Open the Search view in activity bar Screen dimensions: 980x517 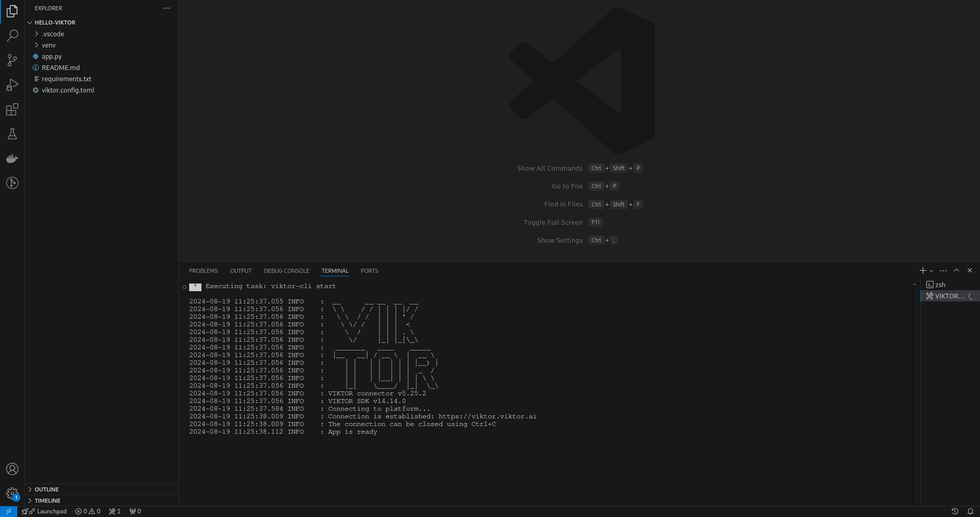click(12, 36)
